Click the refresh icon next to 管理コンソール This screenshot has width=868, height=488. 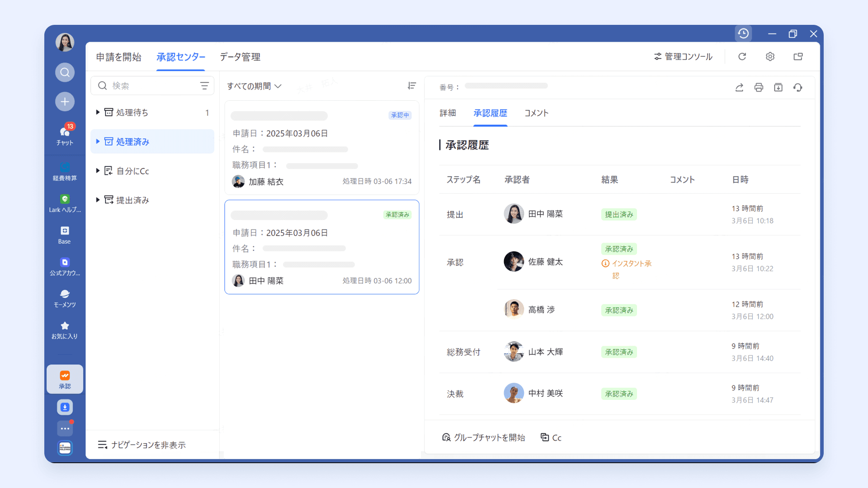[x=742, y=56]
